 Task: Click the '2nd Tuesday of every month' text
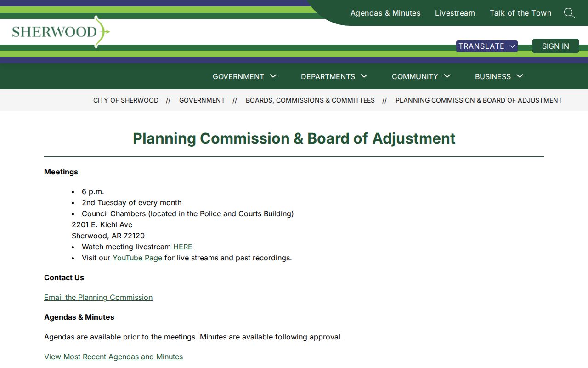click(131, 202)
